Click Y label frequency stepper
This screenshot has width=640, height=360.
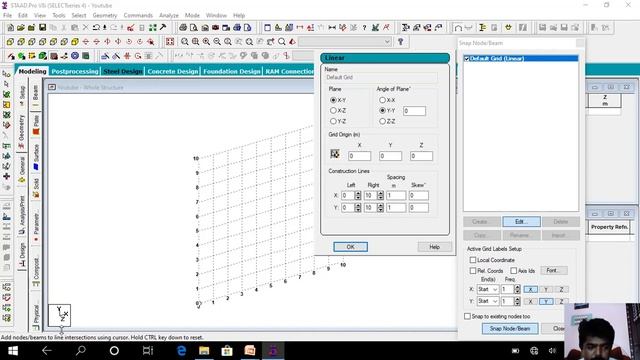click(517, 302)
